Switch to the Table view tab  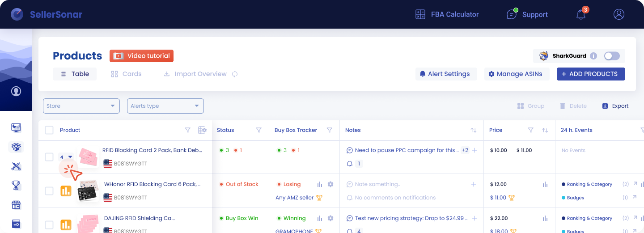point(75,74)
